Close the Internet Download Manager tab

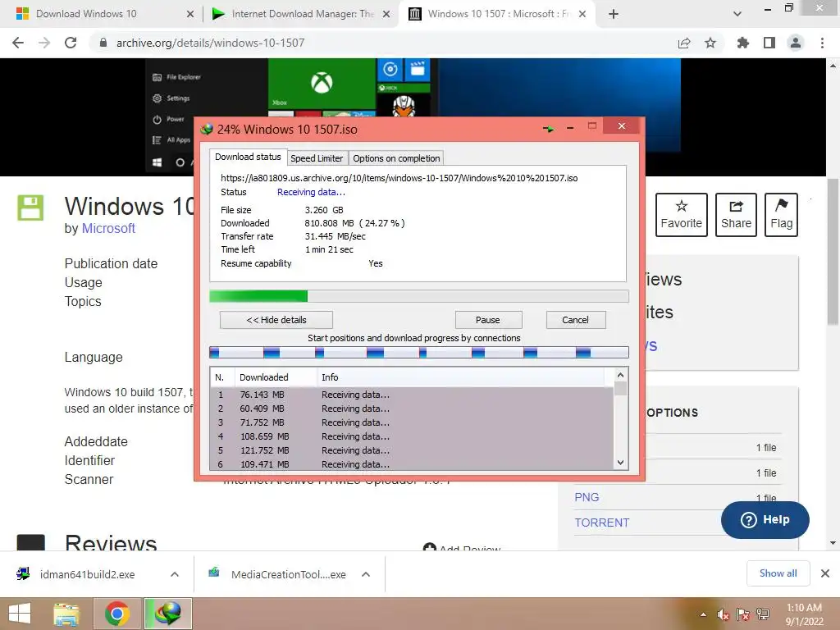point(386,14)
